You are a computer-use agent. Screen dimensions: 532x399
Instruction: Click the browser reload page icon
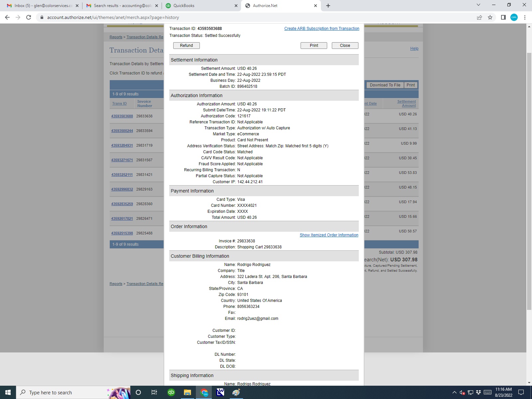(x=29, y=17)
